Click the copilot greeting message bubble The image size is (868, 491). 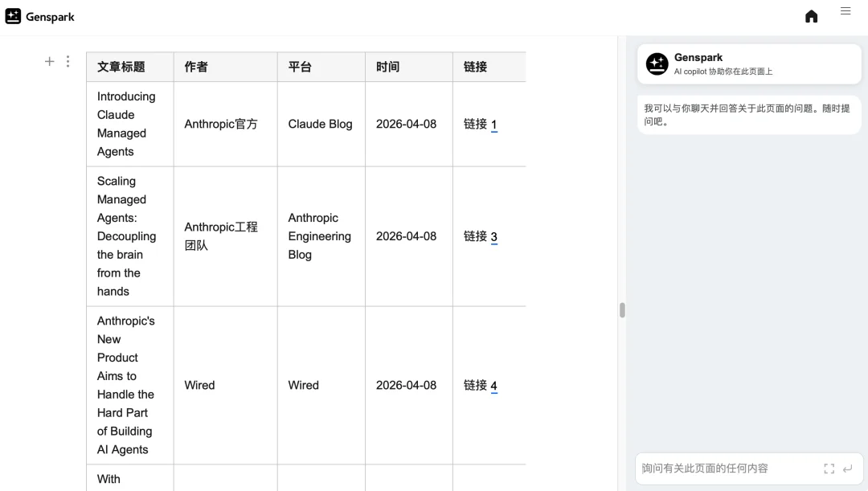point(749,115)
